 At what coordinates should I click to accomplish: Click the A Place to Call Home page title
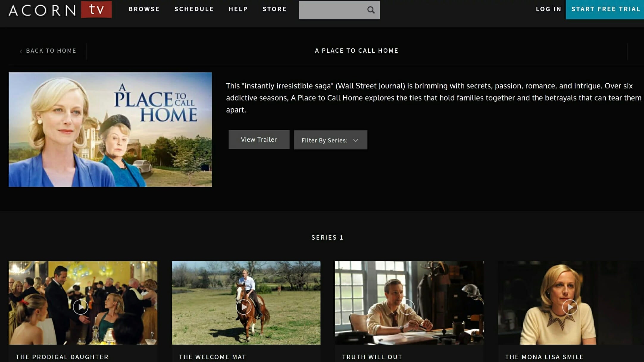tap(357, 51)
